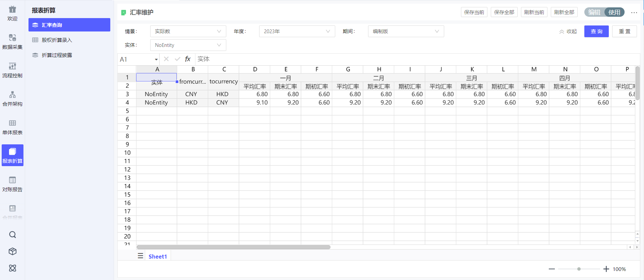644x280 pixels.
Task: Open the 情景 dropdown showing 实际数
Action: [188, 31]
